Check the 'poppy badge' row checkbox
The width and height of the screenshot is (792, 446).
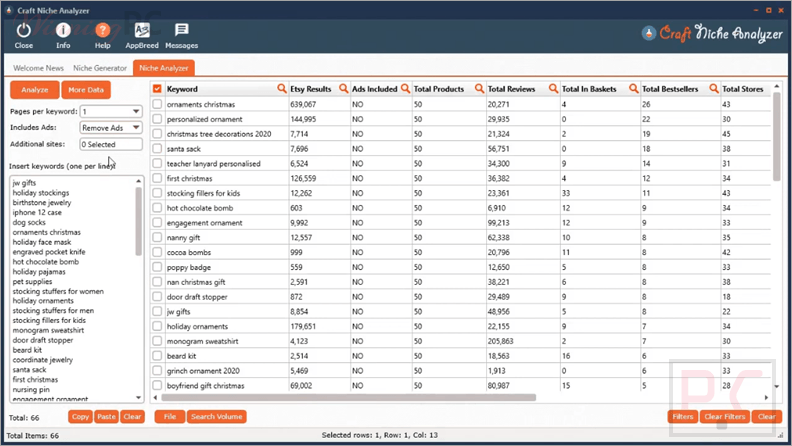click(157, 267)
